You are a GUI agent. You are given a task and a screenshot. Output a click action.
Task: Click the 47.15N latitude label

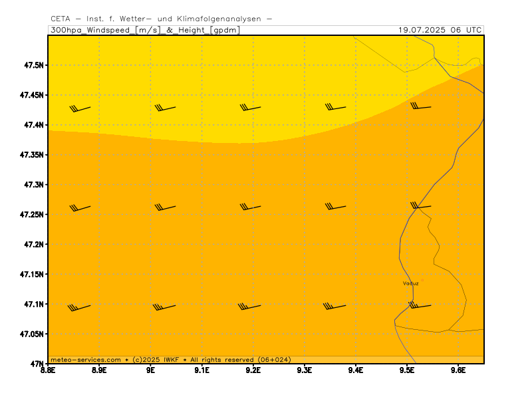click(32, 274)
